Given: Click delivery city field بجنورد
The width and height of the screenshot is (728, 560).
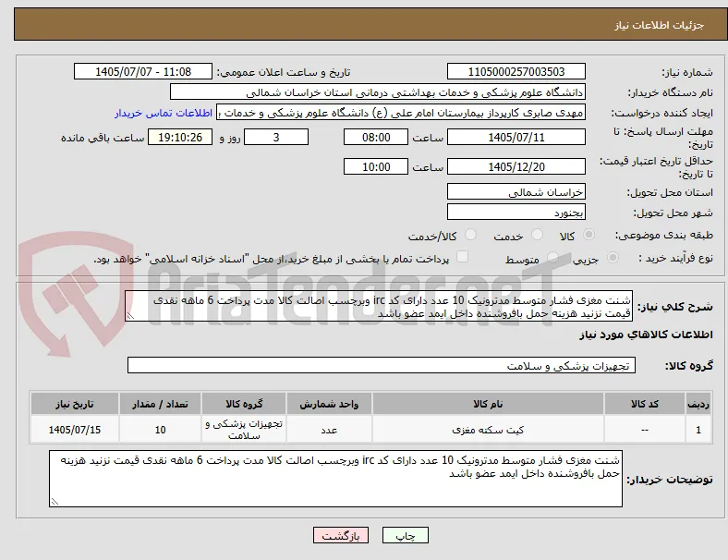Looking at the screenshot, I should 516,213.
